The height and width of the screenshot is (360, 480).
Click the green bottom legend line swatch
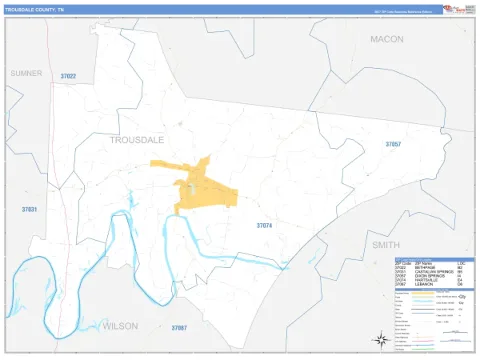(423, 349)
